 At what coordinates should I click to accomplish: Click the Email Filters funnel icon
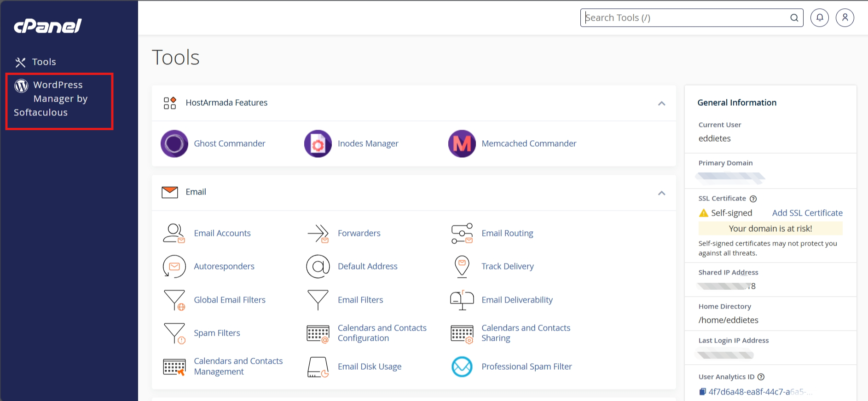point(318,300)
